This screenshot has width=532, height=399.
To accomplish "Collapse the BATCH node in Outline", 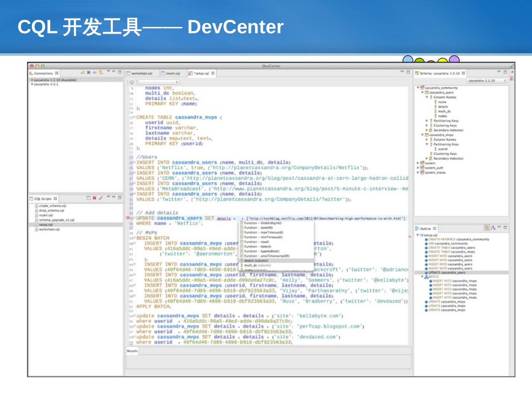I will tap(422, 277).
